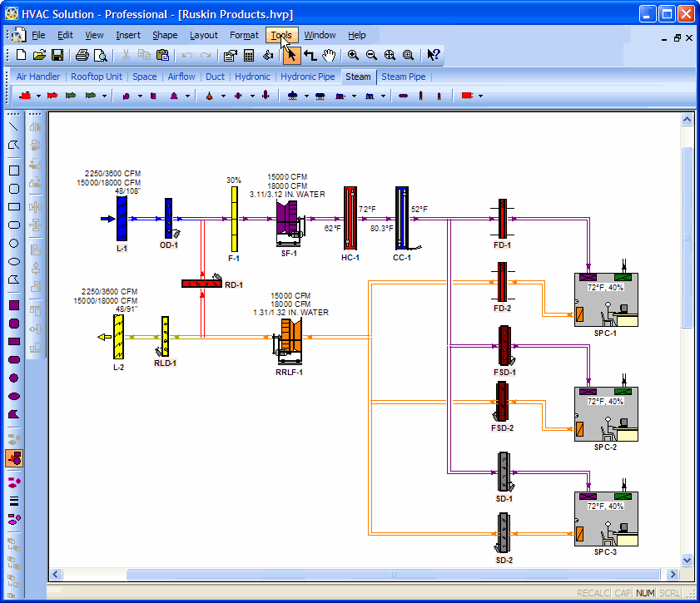Toggle the pointer selection tool
This screenshot has height=603, width=700.
(x=290, y=56)
